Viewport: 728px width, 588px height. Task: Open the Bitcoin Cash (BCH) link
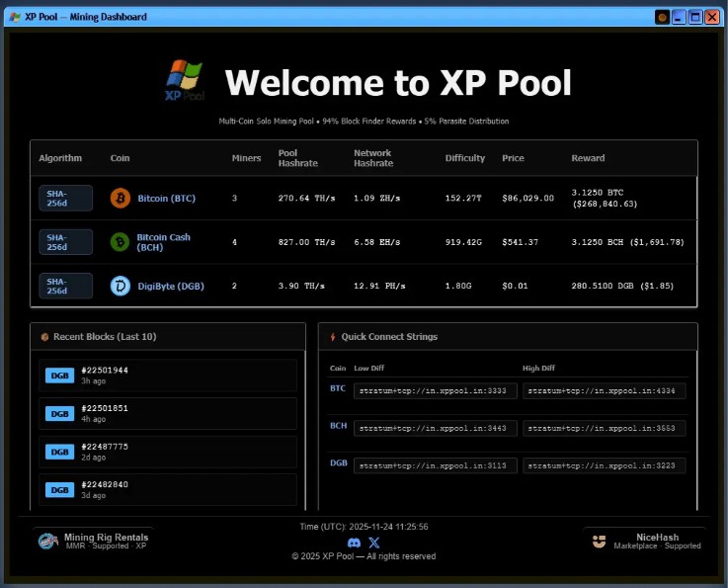(x=163, y=242)
